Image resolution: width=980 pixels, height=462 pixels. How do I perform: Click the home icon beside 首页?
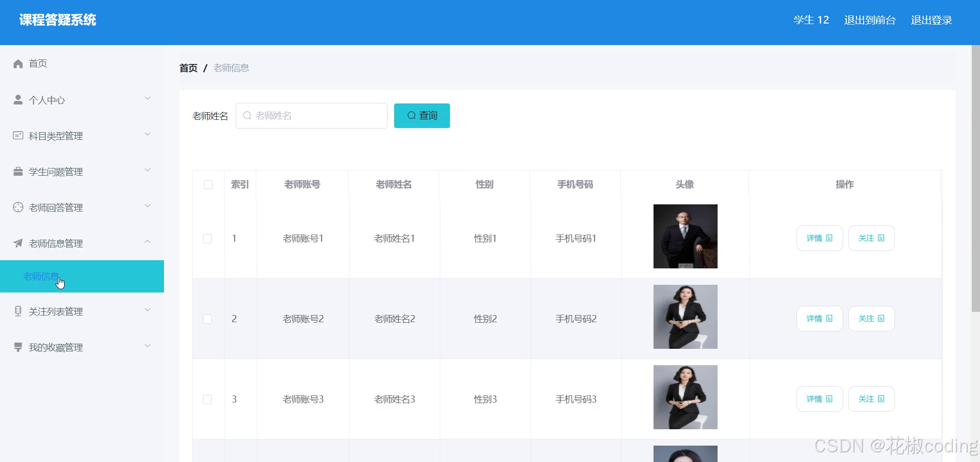(x=18, y=63)
